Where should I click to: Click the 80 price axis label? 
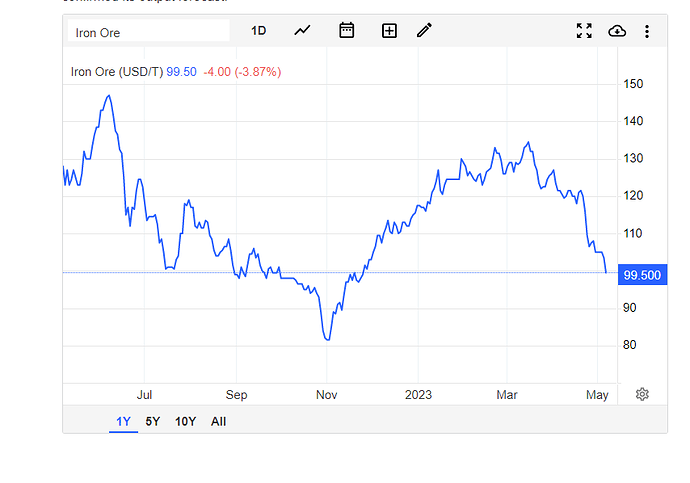[630, 344]
